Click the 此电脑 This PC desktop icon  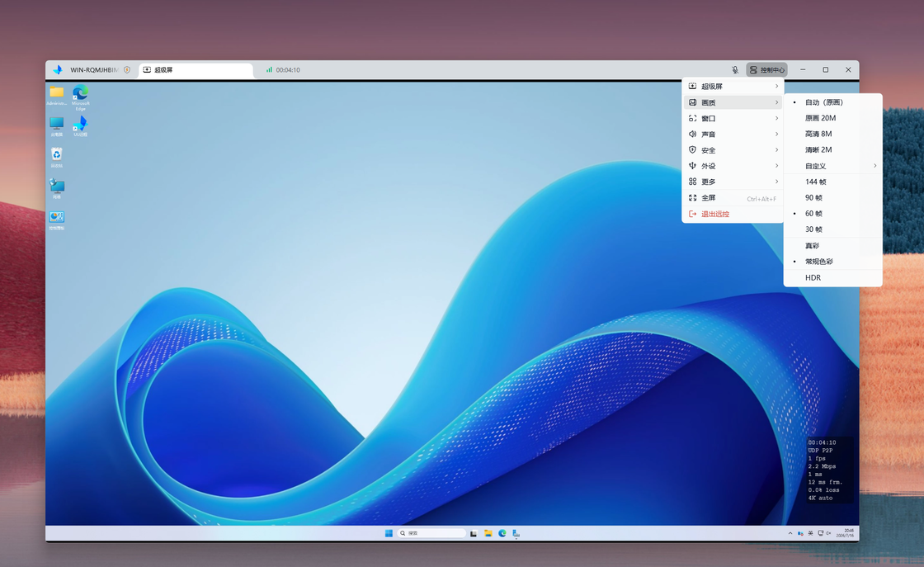pos(57,126)
